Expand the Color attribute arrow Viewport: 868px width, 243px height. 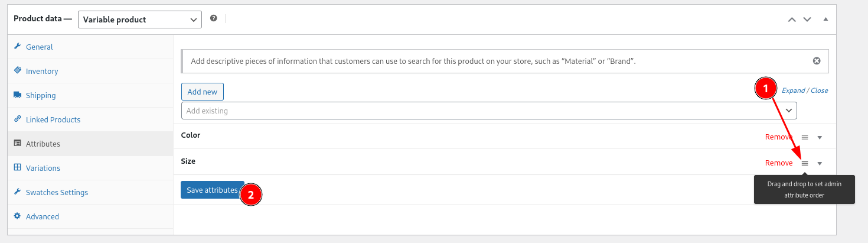click(x=820, y=138)
